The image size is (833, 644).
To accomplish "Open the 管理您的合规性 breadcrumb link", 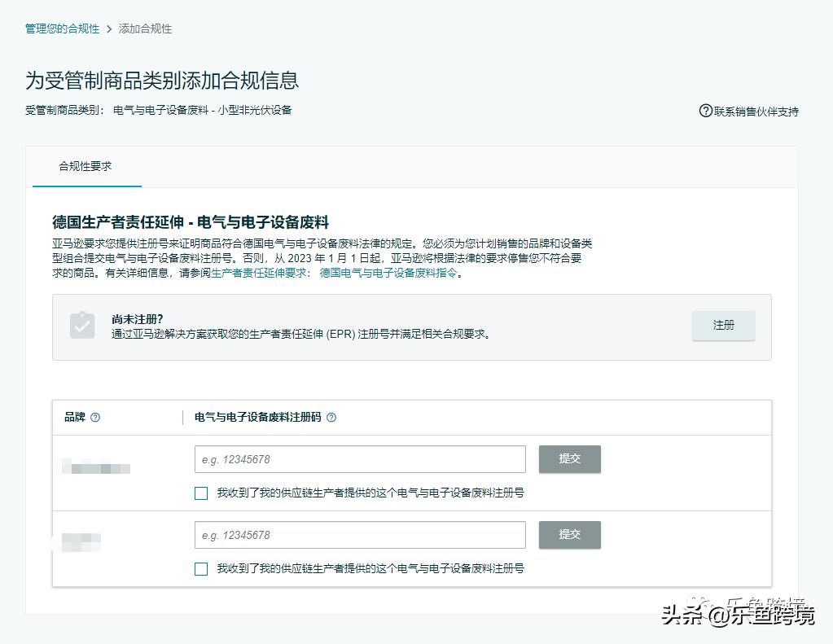I will [x=62, y=28].
